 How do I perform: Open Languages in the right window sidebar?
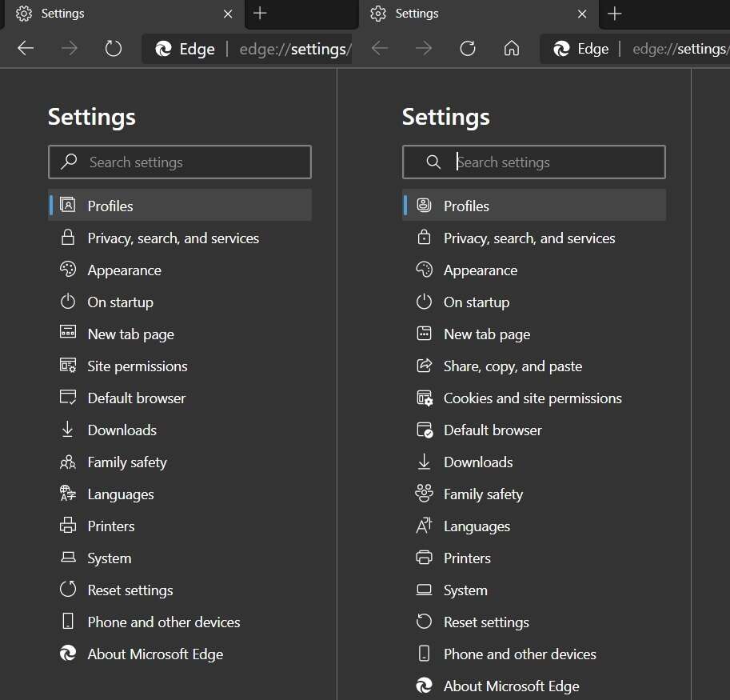[x=477, y=526]
